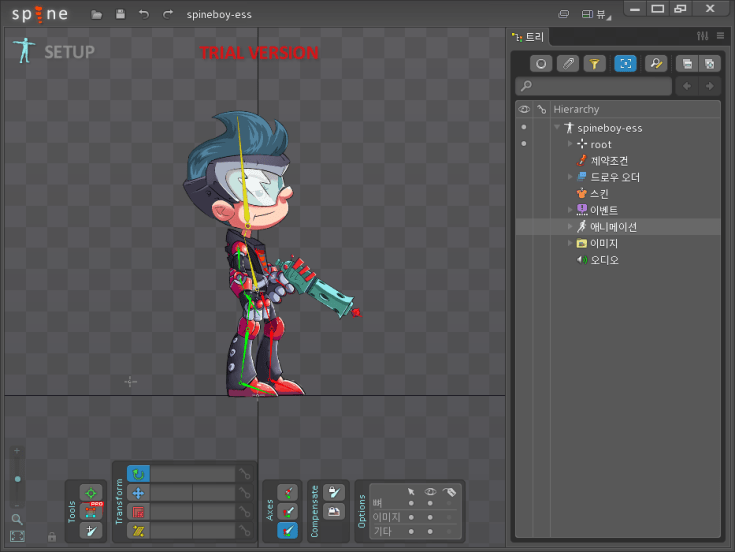Screen dimensions: 735x552
Task: Click the save project disk icon
Action: 120,15
